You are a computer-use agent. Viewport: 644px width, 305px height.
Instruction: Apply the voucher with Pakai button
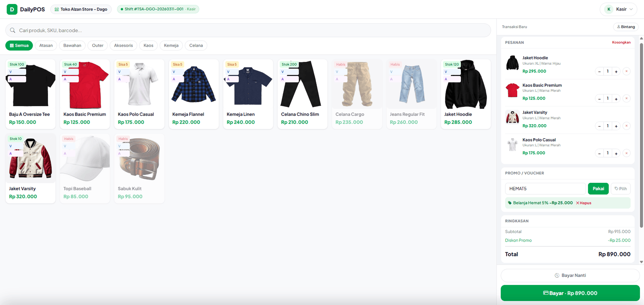pyautogui.click(x=598, y=188)
